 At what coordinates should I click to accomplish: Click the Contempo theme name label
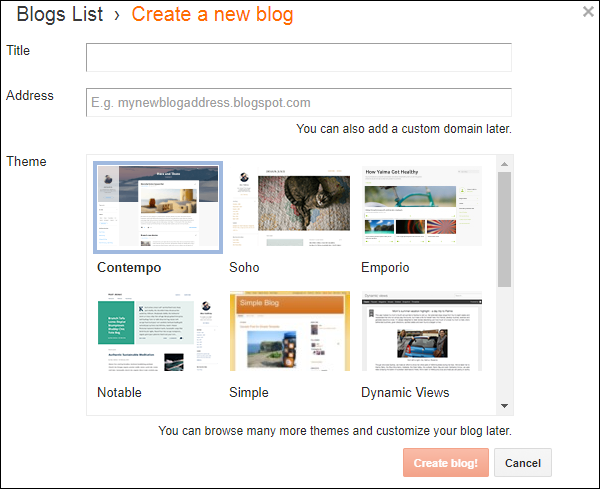click(x=129, y=268)
